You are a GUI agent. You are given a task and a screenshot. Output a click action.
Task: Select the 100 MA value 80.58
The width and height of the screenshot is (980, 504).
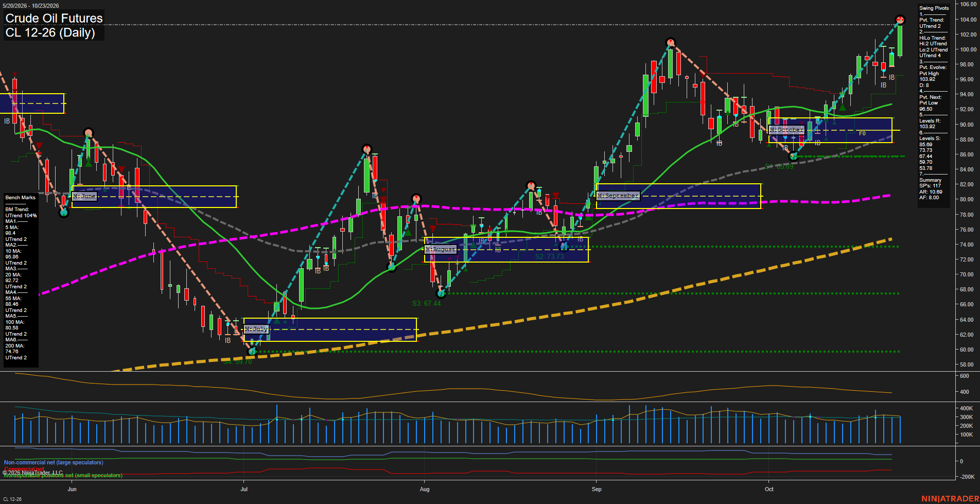tap(12, 328)
